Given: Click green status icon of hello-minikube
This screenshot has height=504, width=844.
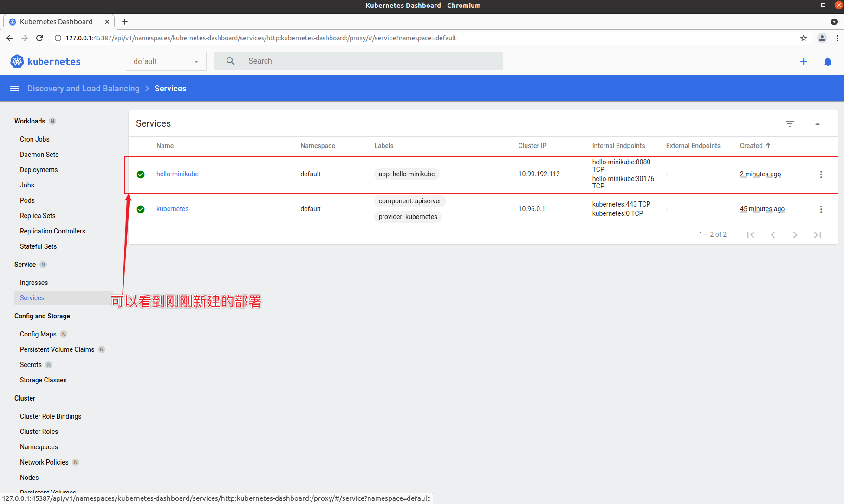Looking at the screenshot, I should click(141, 174).
